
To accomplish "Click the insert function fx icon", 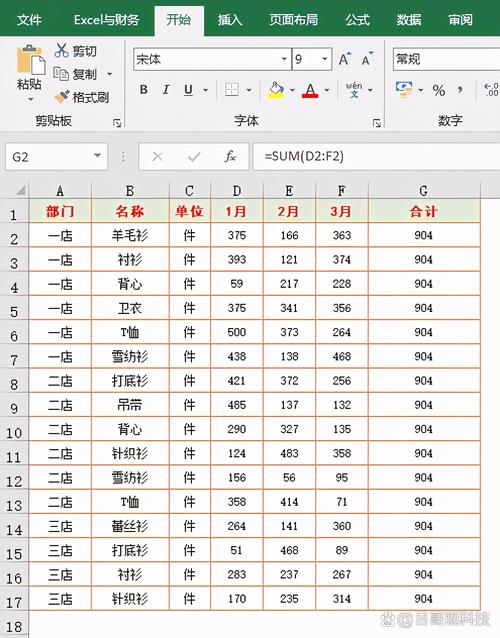I will (230, 156).
